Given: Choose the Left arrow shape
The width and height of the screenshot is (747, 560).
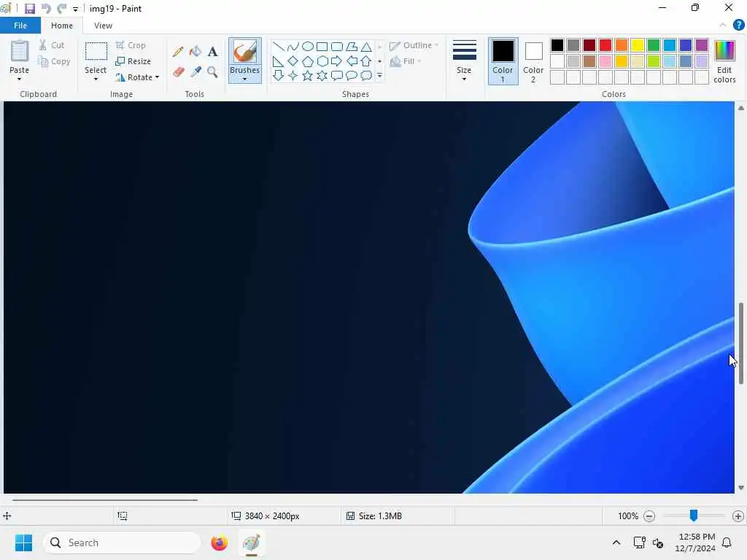Looking at the screenshot, I should [352, 61].
